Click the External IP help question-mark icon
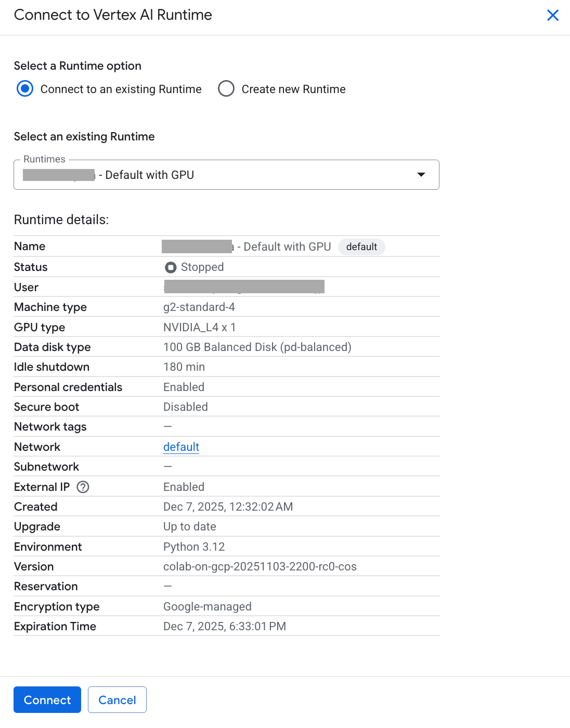 (83, 487)
